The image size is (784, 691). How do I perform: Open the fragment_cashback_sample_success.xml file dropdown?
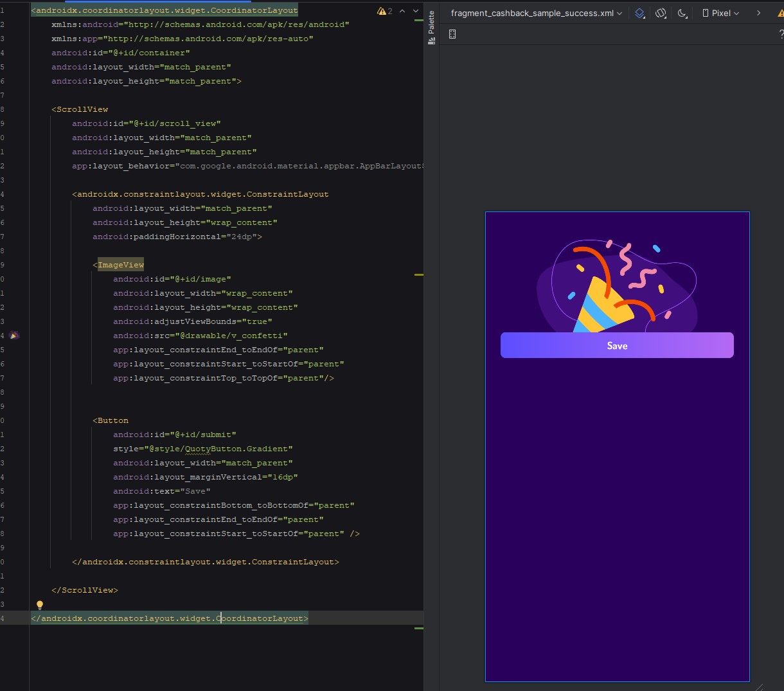(x=536, y=13)
